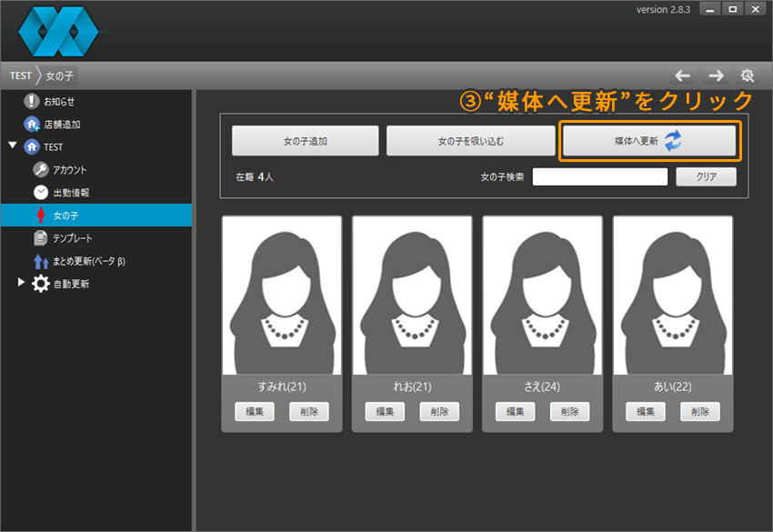Click the blue refresh arrows icon
Viewport: 773px width, 532px height.
point(673,141)
